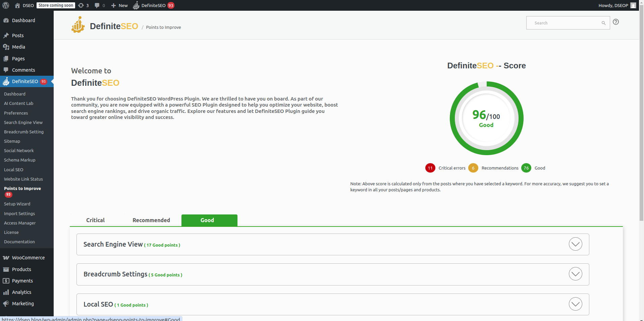Select the Good tab
This screenshot has width=644, height=321.
point(209,220)
